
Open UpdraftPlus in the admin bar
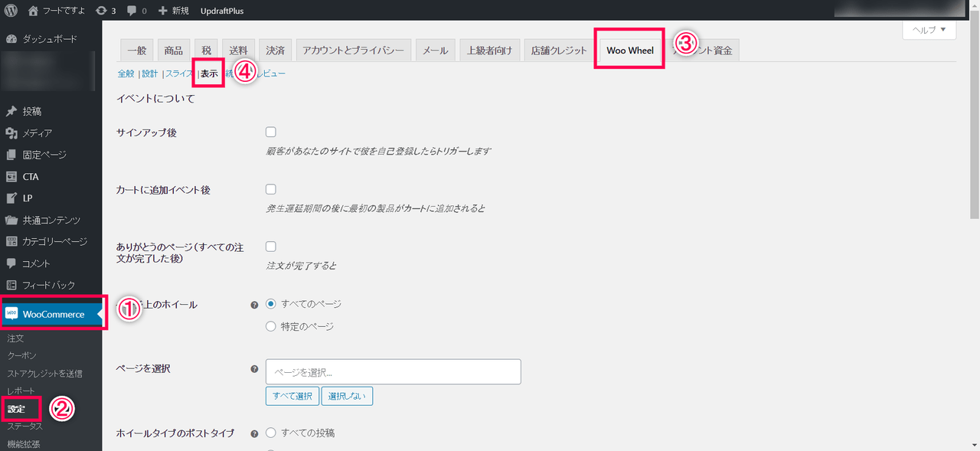[221, 11]
